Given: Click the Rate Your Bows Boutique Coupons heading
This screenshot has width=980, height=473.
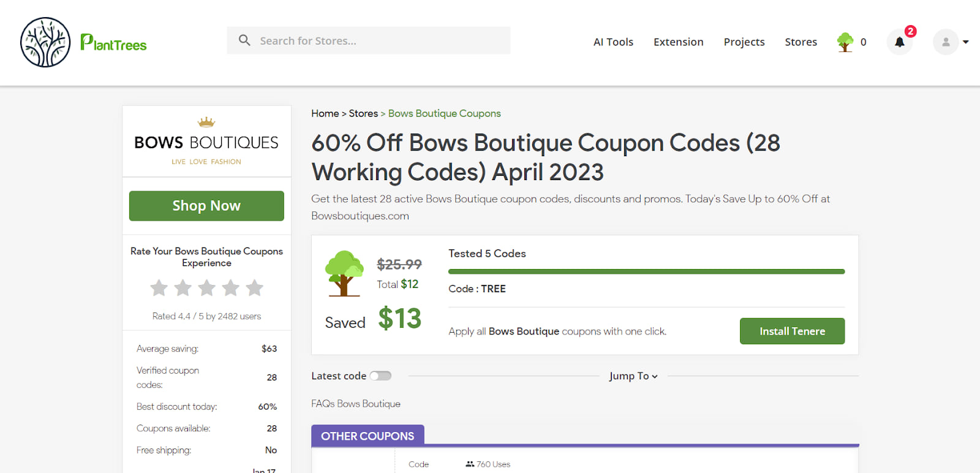Looking at the screenshot, I should pos(206,257).
